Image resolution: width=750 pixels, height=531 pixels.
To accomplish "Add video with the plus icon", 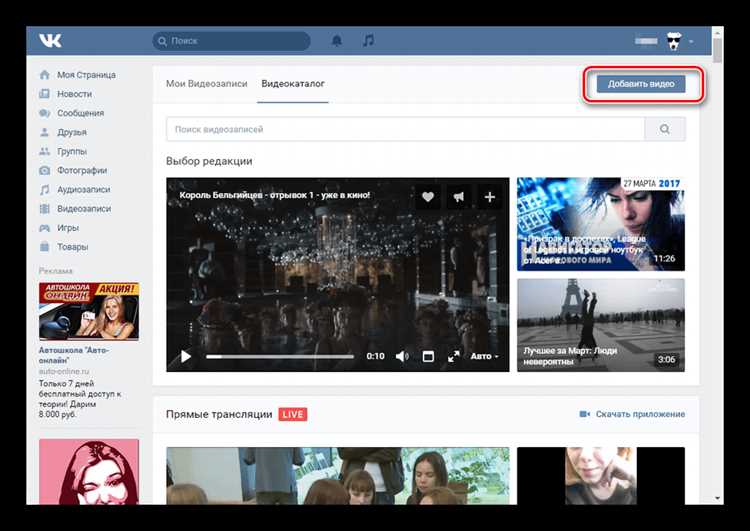I will pos(490,197).
